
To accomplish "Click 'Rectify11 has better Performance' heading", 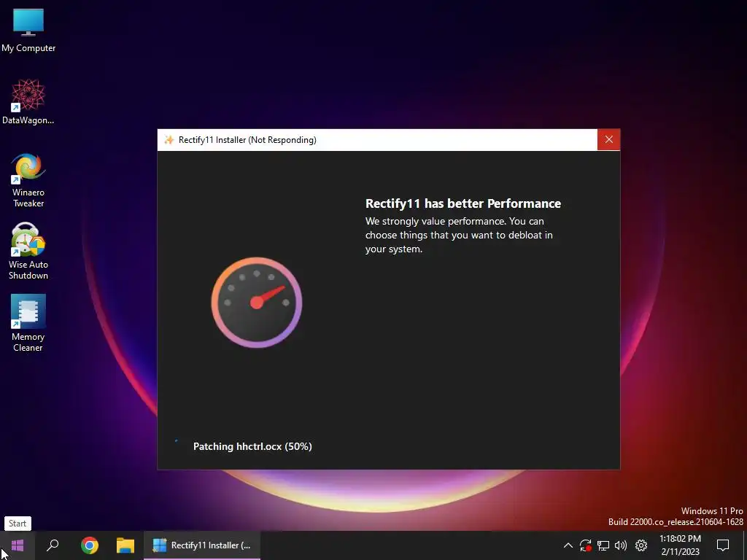I will pos(463,203).
